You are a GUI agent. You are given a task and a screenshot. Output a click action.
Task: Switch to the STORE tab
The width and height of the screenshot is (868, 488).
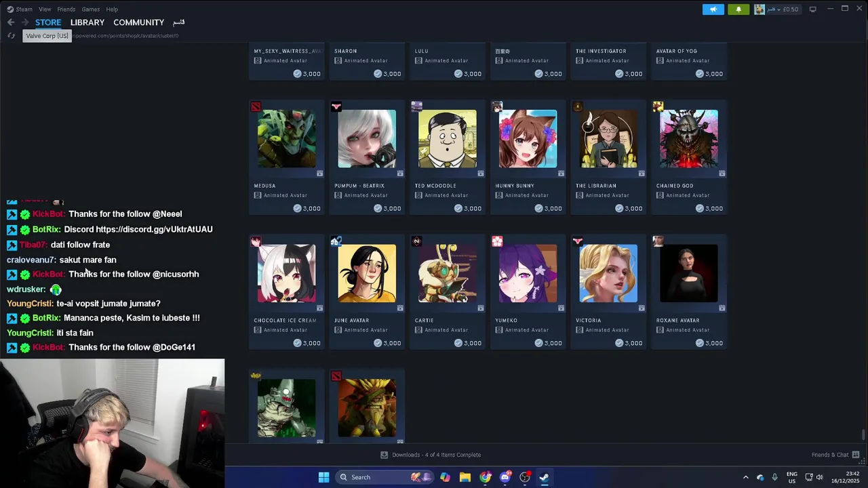pyautogui.click(x=48, y=22)
